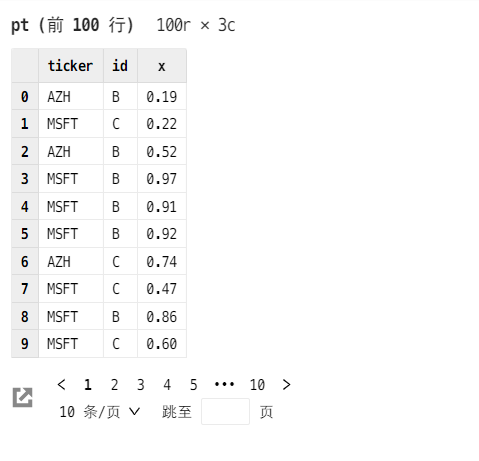Select row index 0
This screenshot has height=461, width=479.
(x=25, y=97)
